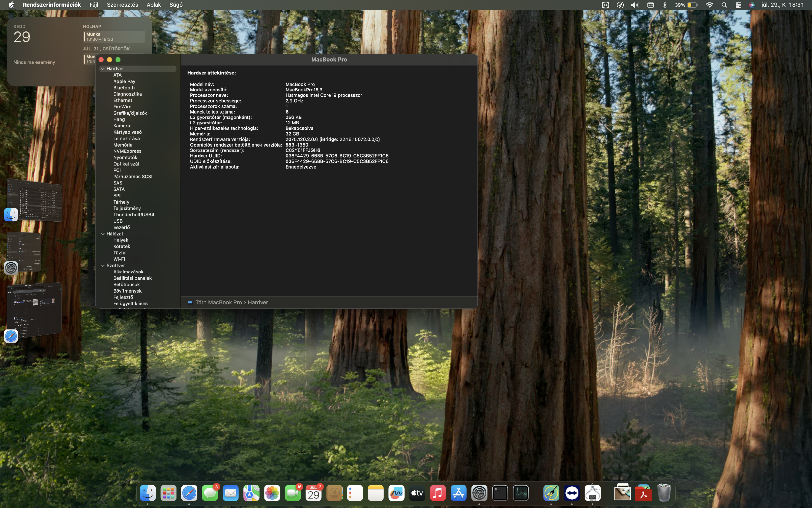Select Bluetooth in the hardware list

point(124,88)
